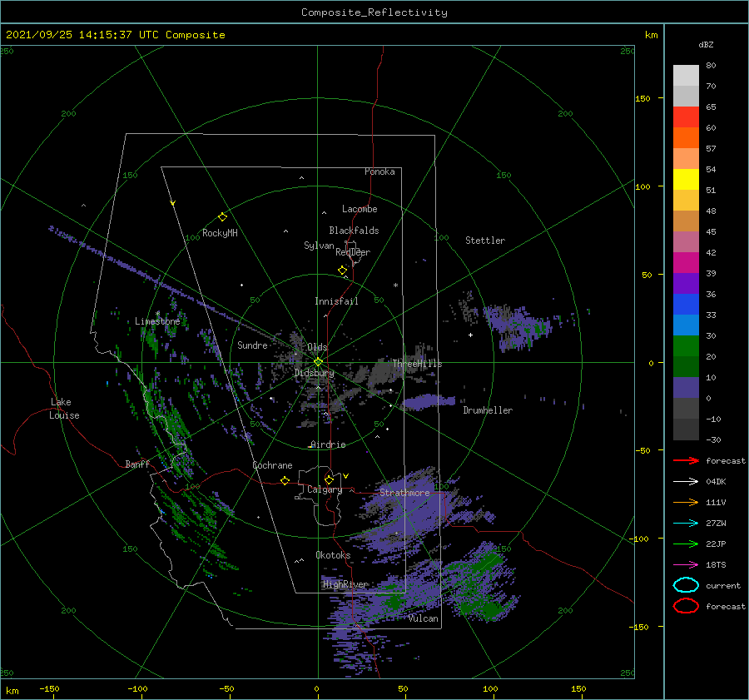Click the RockyMH label

(x=220, y=233)
